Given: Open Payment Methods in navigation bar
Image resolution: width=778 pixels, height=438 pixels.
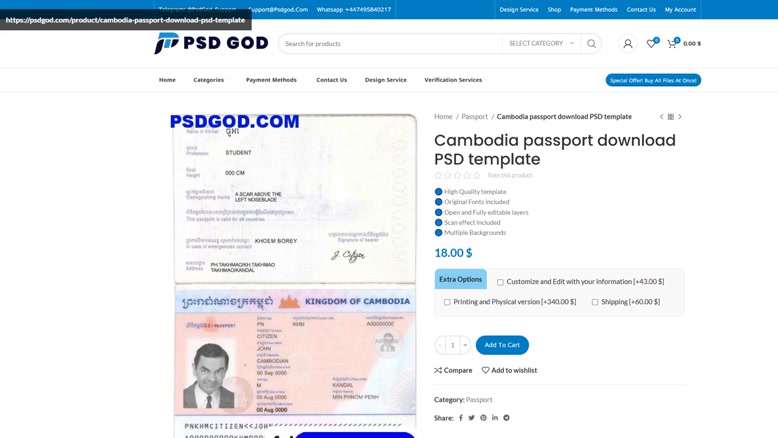Looking at the screenshot, I should pyautogui.click(x=271, y=80).
